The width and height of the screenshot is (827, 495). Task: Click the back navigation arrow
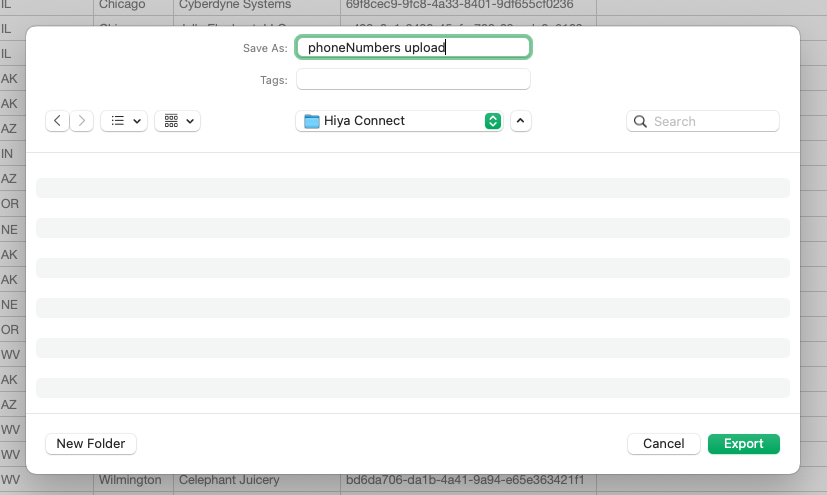(x=57, y=121)
